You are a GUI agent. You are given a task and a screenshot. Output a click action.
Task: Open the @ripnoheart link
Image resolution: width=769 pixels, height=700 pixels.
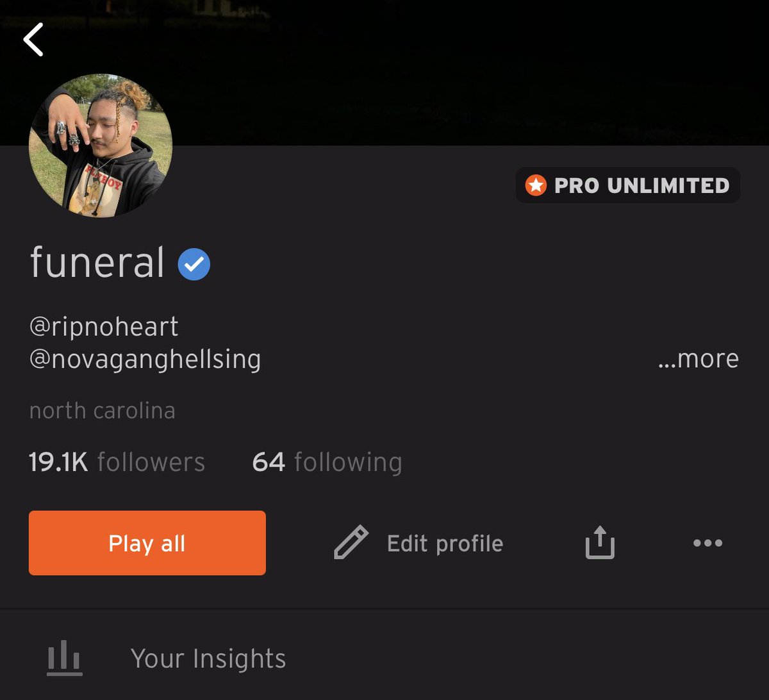pos(104,327)
